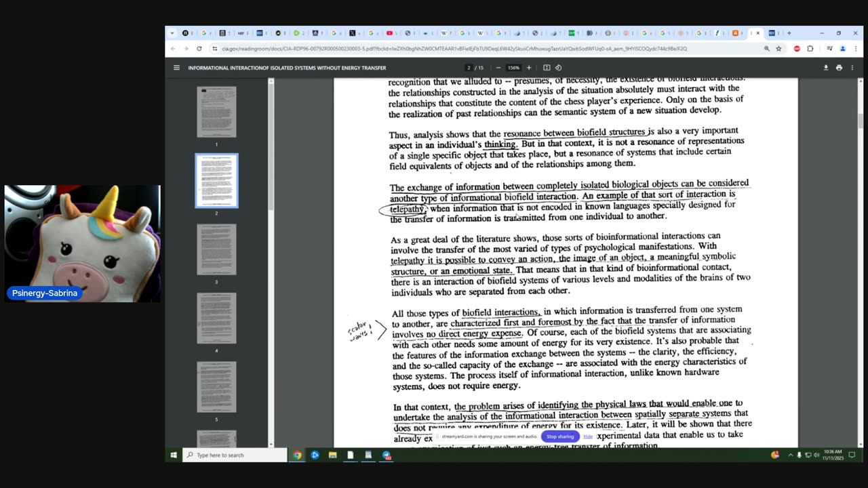Click the browser address bar URL
The image size is (868, 488).
(x=454, y=49)
